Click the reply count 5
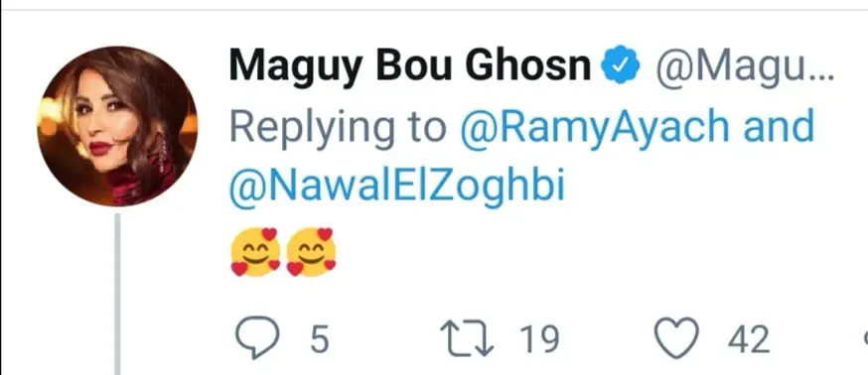 tap(320, 338)
